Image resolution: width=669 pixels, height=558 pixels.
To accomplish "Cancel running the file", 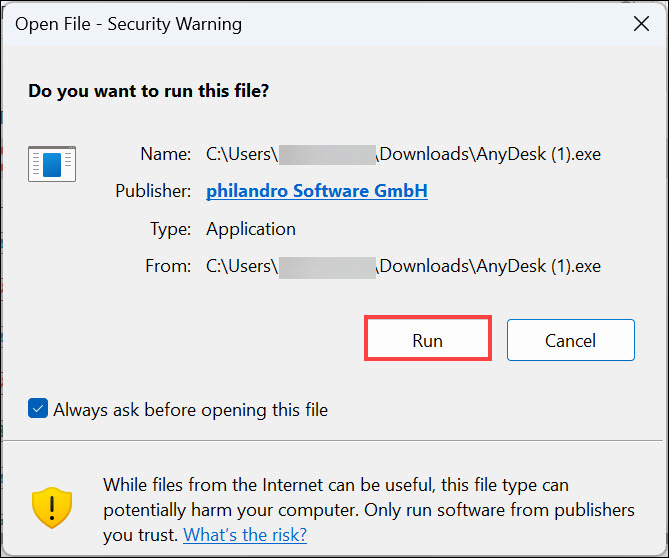I will (570, 340).
